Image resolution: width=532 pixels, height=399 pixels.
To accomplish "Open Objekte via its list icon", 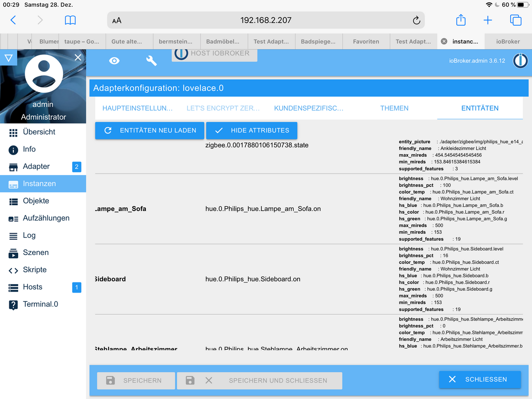I will 13,201.
